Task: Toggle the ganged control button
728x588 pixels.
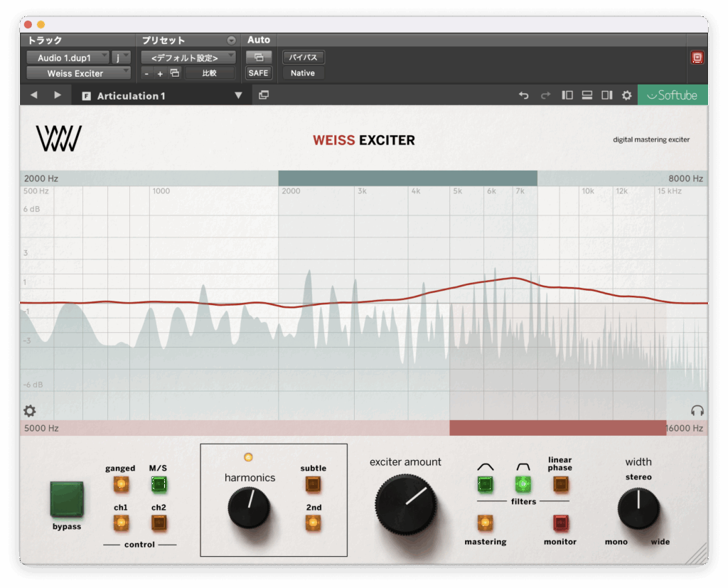Action: coord(121,484)
